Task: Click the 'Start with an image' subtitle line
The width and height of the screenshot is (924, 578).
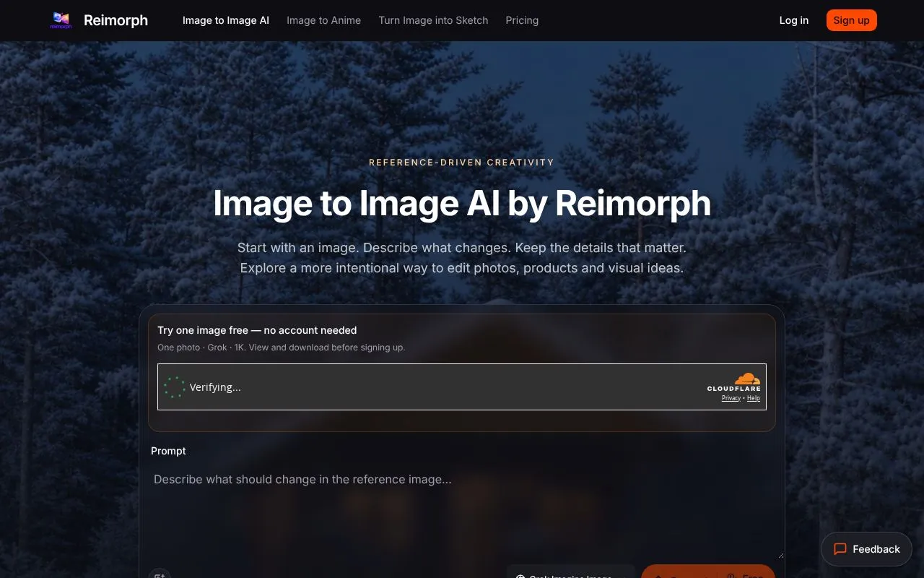Action: pos(462,248)
